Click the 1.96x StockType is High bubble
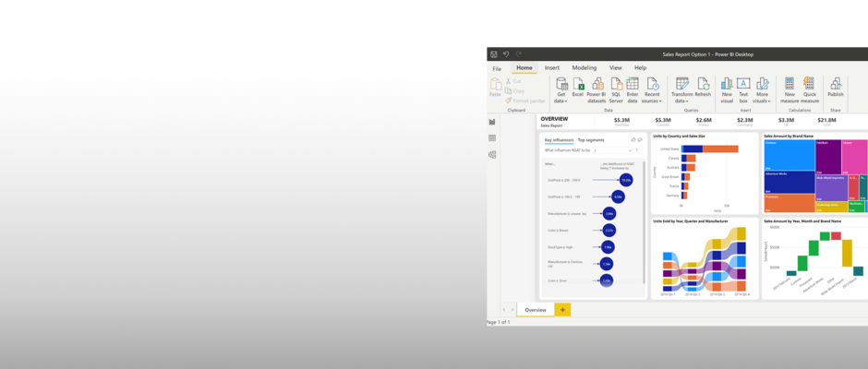 click(608, 247)
